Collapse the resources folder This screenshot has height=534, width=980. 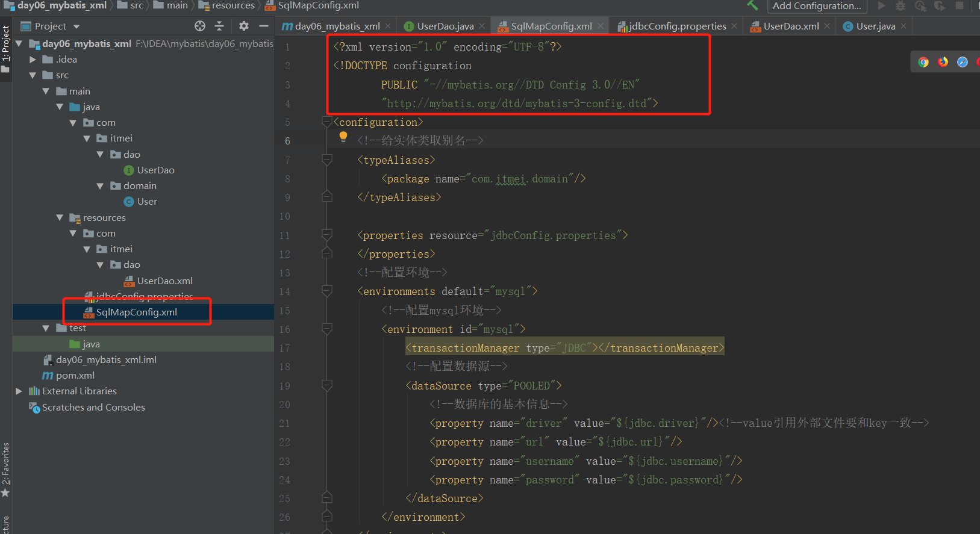click(x=60, y=217)
